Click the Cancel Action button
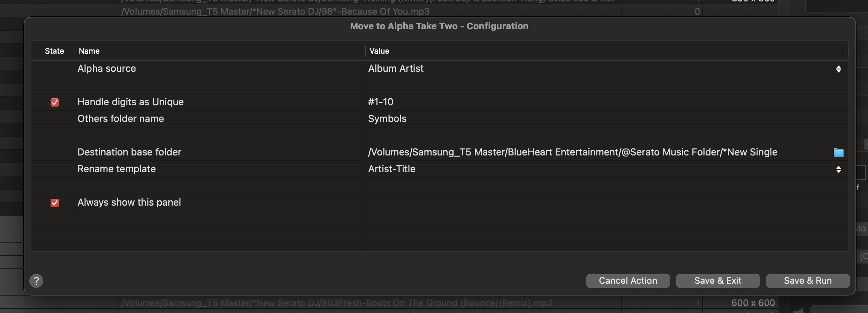The image size is (868, 313). tap(628, 281)
